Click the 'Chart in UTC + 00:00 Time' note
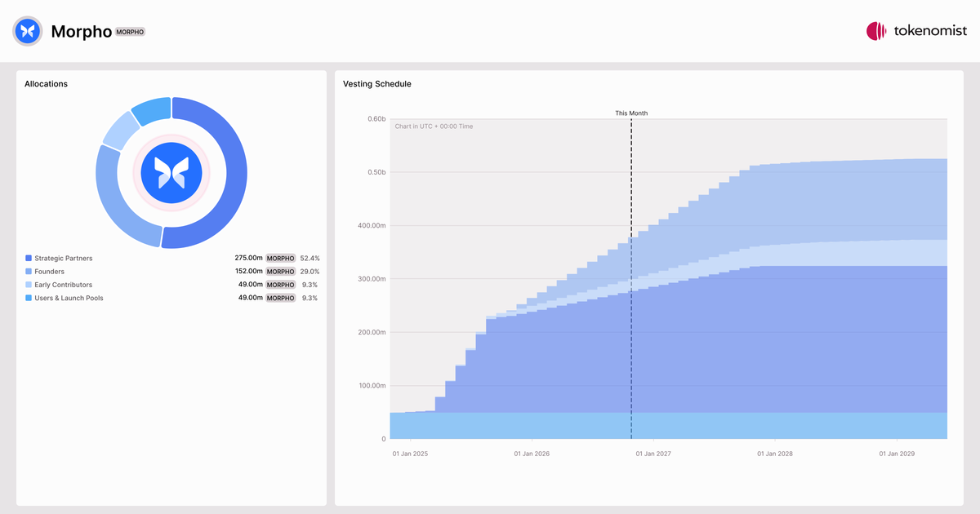 (x=434, y=126)
